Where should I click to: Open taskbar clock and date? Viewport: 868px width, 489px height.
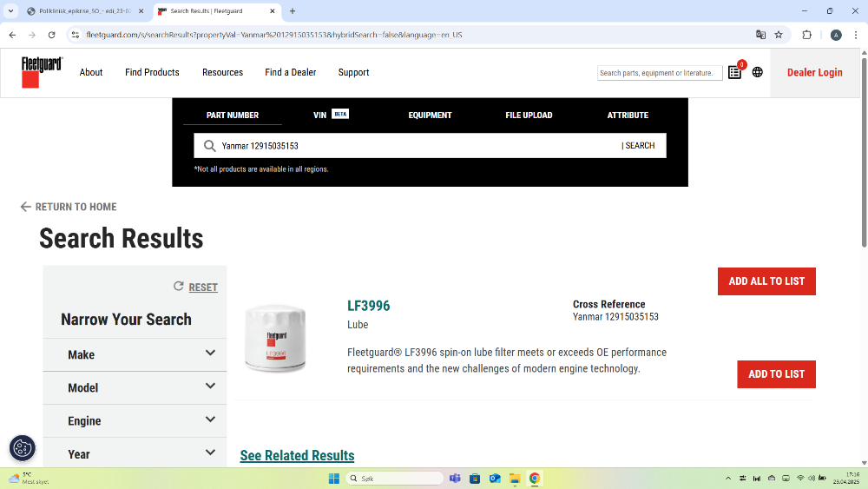(847, 479)
